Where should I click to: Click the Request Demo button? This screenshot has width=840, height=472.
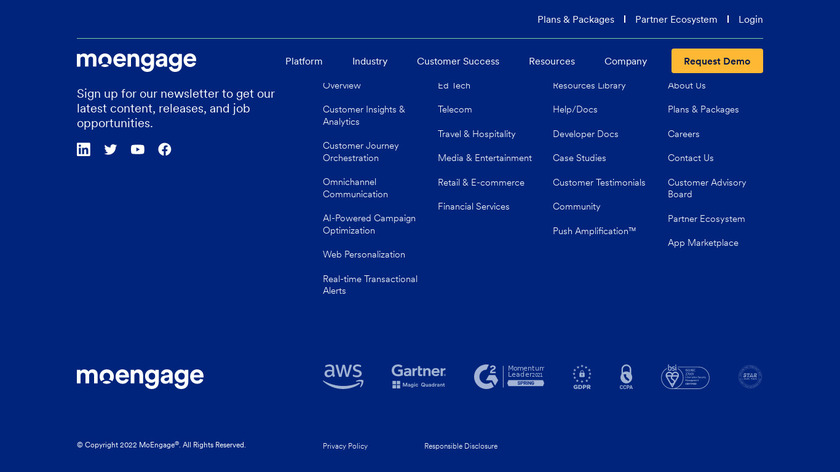pos(717,61)
